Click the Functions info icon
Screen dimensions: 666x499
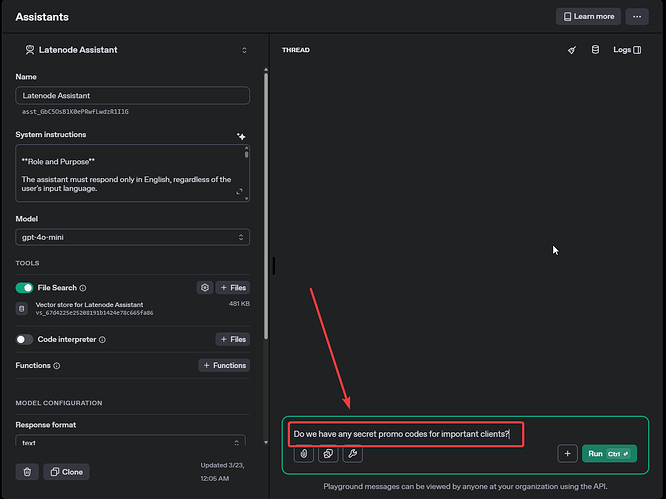(56, 366)
